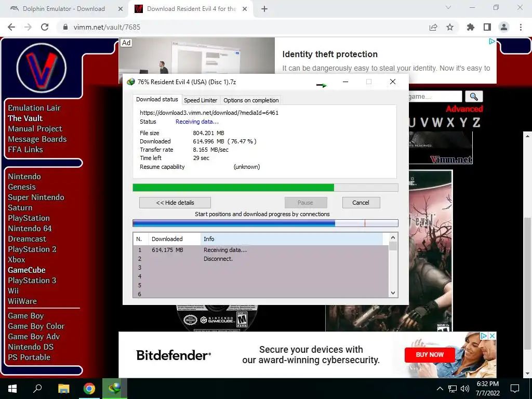Switch to Options on completion tab
Viewport: 532px width, 399px height.
251,100
